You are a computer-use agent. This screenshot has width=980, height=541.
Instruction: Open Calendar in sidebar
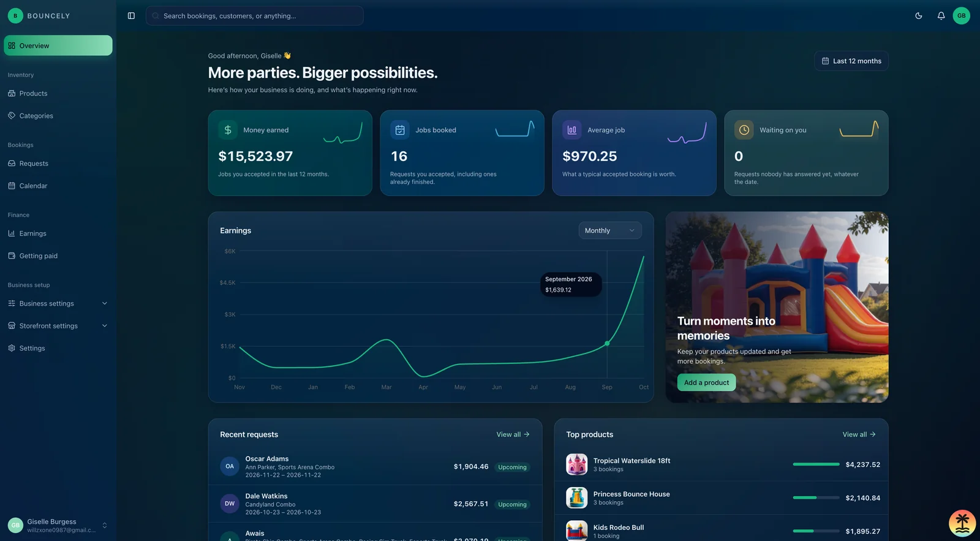pos(58,186)
